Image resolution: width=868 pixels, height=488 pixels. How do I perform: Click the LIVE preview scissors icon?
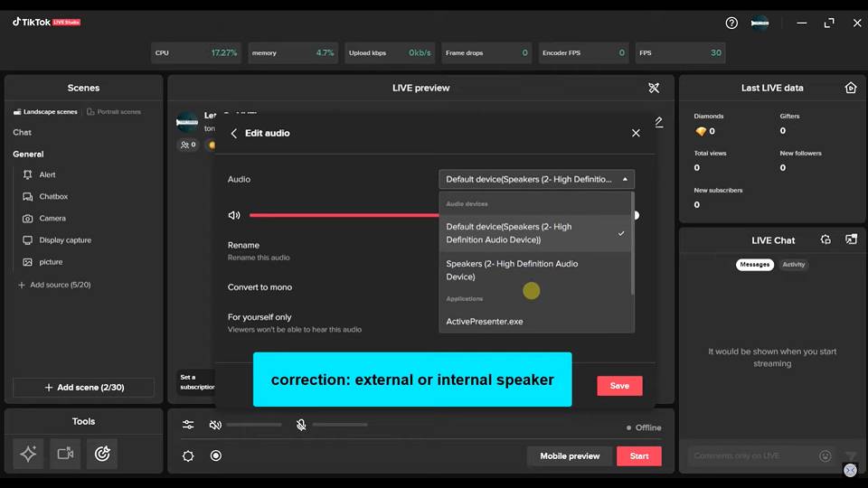654,88
